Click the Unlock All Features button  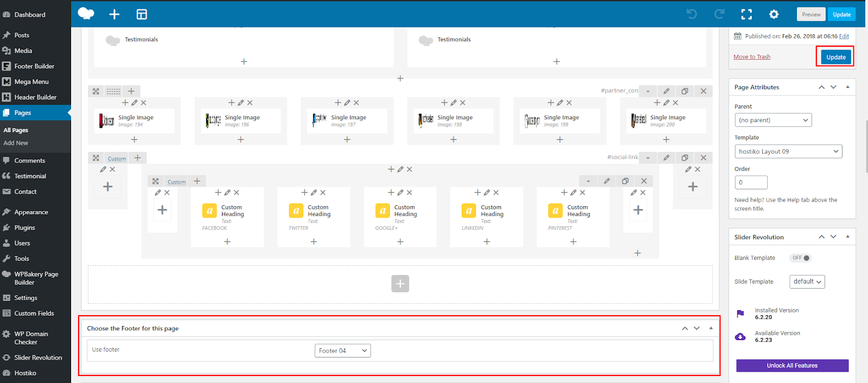click(x=792, y=366)
